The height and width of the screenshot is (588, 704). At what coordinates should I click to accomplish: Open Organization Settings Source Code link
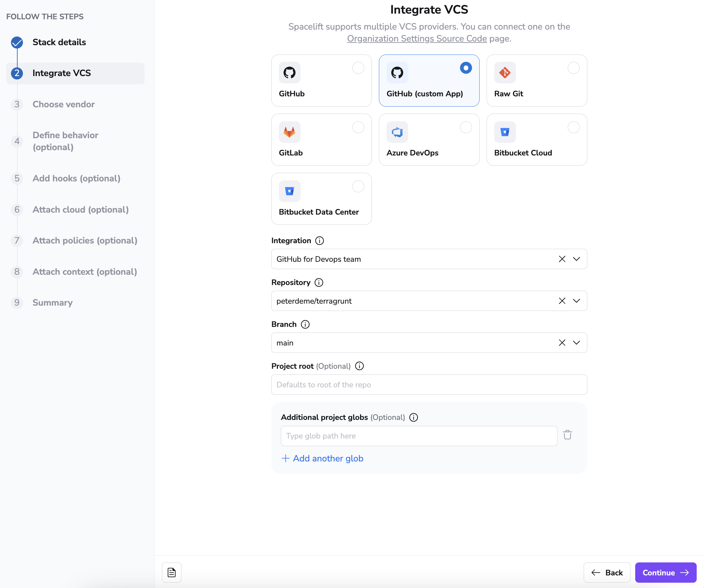point(417,39)
